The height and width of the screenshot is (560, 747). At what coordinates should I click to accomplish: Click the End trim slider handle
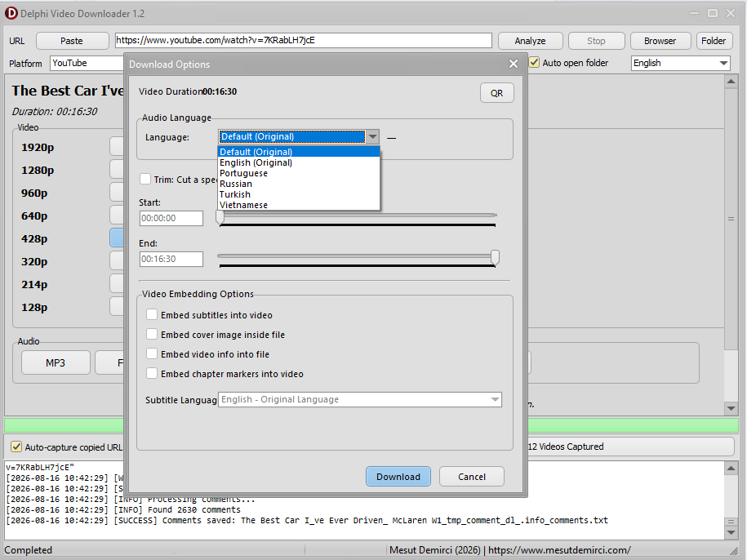point(495,257)
